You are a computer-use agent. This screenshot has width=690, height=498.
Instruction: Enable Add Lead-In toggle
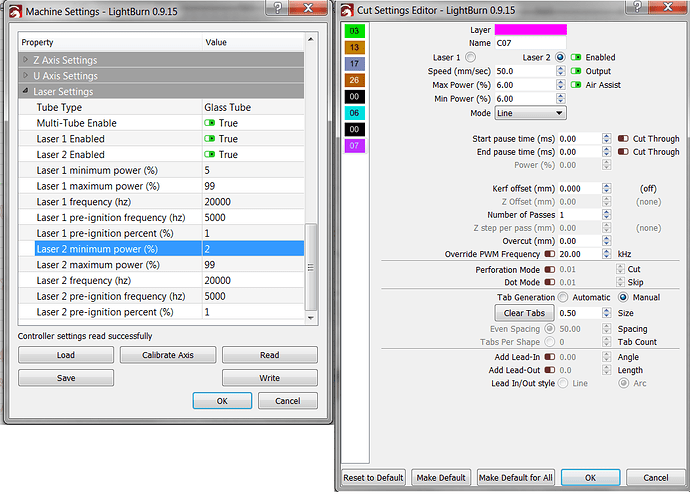coord(550,357)
